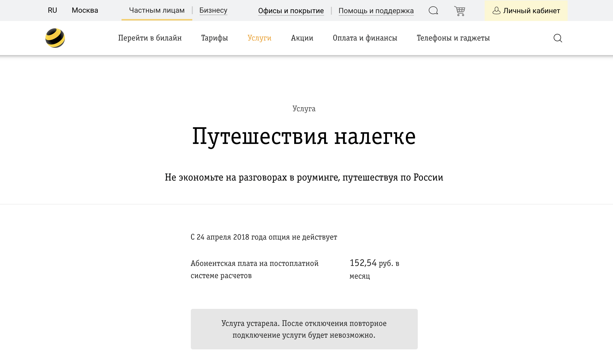This screenshot has height=364, width=613.
Task: Open the Акции section
Action: [x=302, y=38]
